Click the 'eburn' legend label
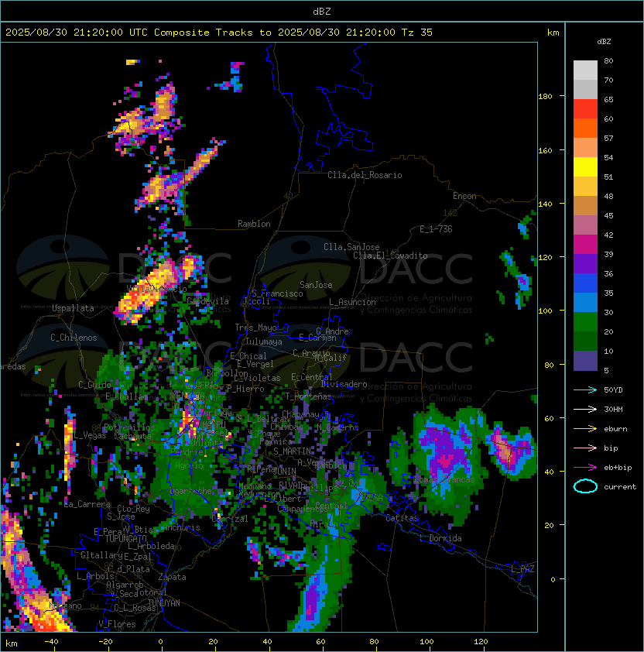Image resolution: width=644 pixels, height=652 pixels. [x=615, y=429]
